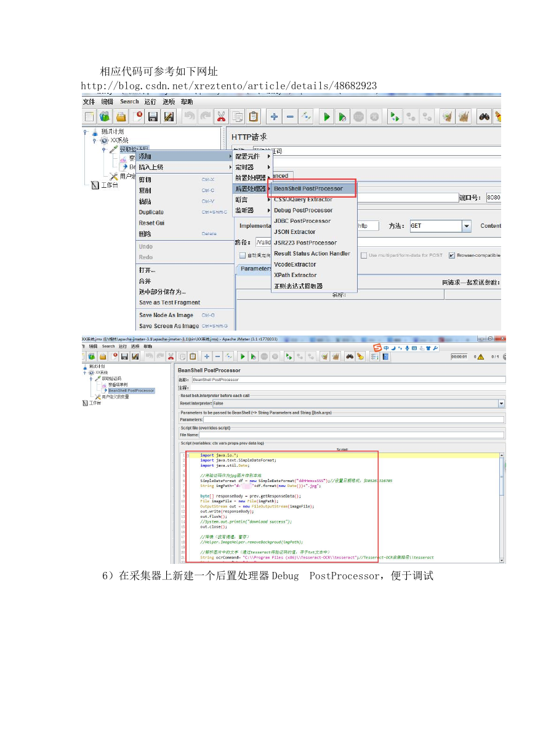Choose Save as Test Fragment menu item
This screenshot has height=756, width=535.
point(185,302)
